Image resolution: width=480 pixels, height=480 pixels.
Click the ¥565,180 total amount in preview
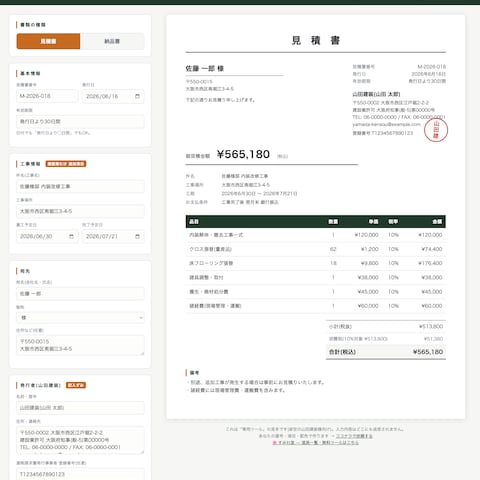(243, 154)
